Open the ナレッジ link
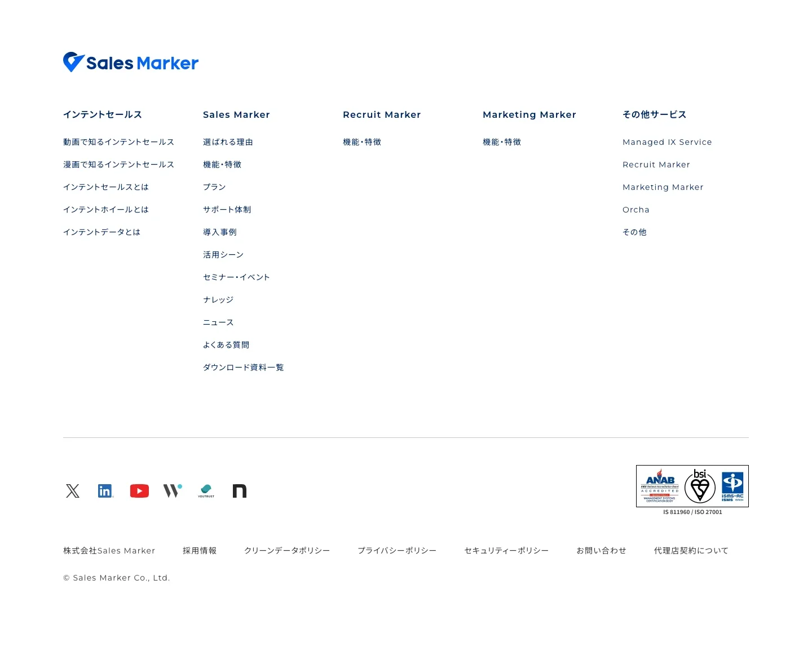812x651 pixels. [218, 300]
